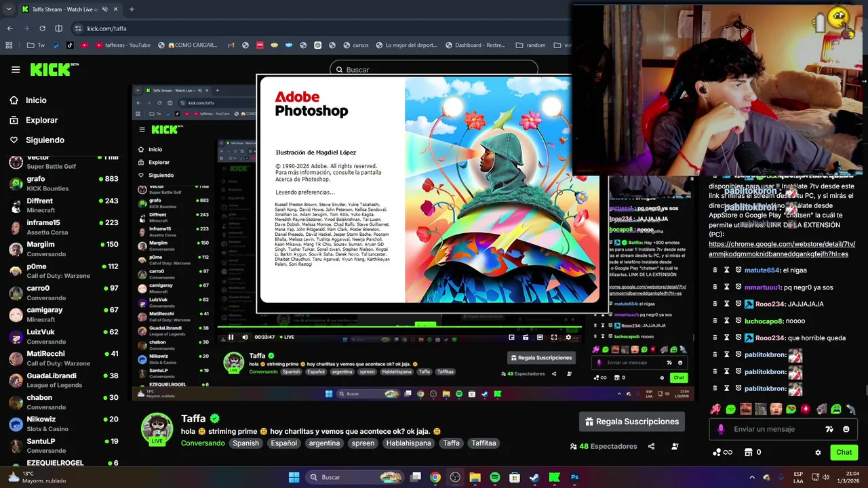Open the Gmail bookmark icon

(231, 45)
